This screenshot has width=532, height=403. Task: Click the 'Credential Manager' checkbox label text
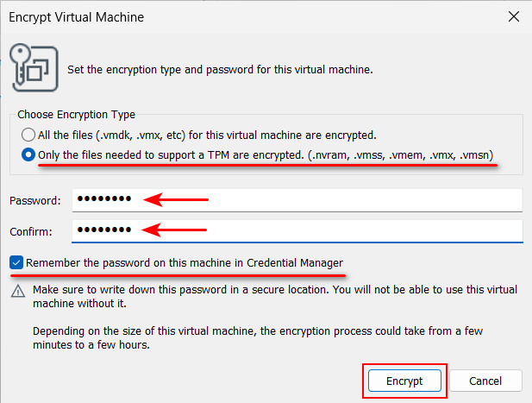[295, 263]
